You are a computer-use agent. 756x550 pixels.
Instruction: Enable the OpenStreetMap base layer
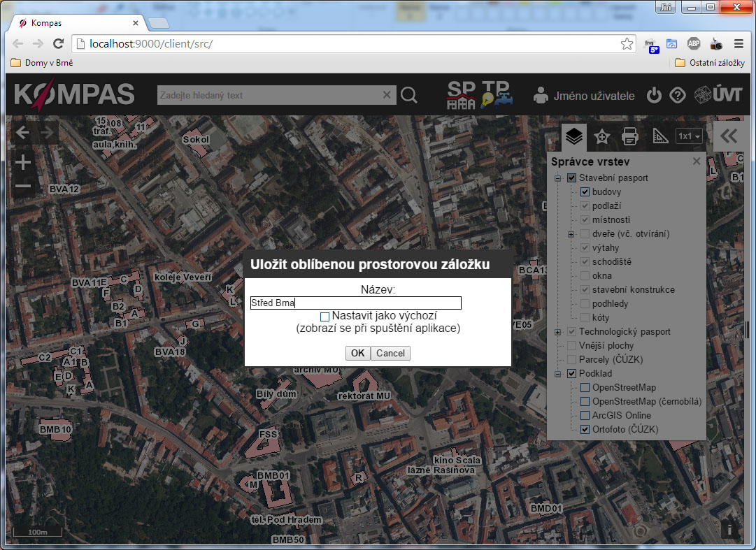(x=585, y=388)
